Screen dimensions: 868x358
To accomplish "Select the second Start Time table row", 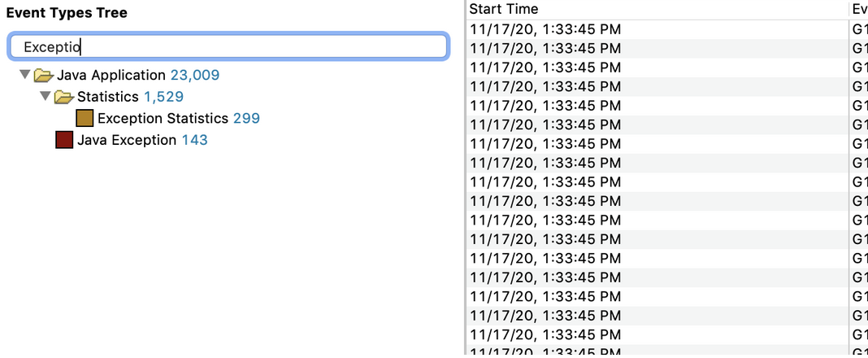I will click(545, 48).
